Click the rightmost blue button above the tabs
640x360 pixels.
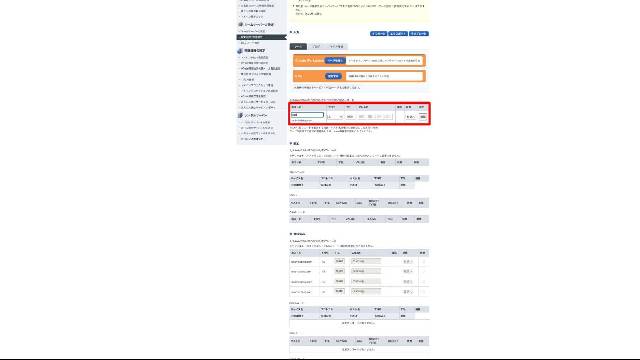coord(419,34)
